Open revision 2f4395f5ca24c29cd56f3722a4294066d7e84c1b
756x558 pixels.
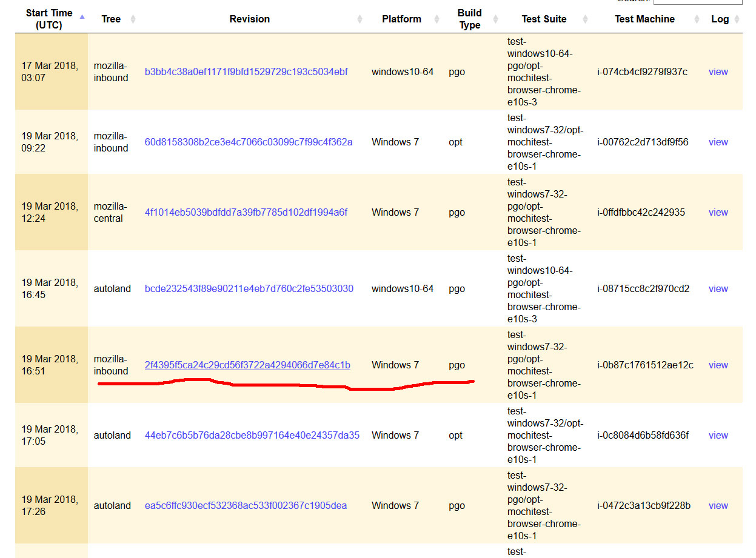point(247,365)
